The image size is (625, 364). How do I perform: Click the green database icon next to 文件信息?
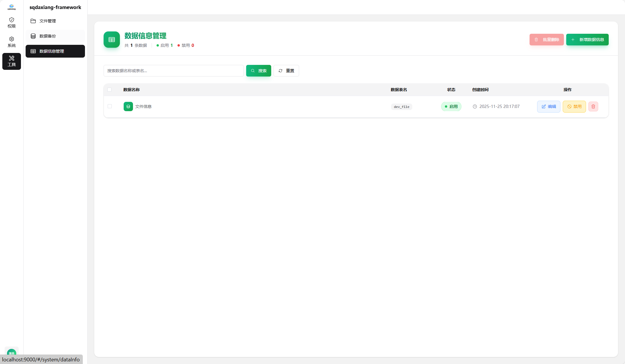click(128, 106)
